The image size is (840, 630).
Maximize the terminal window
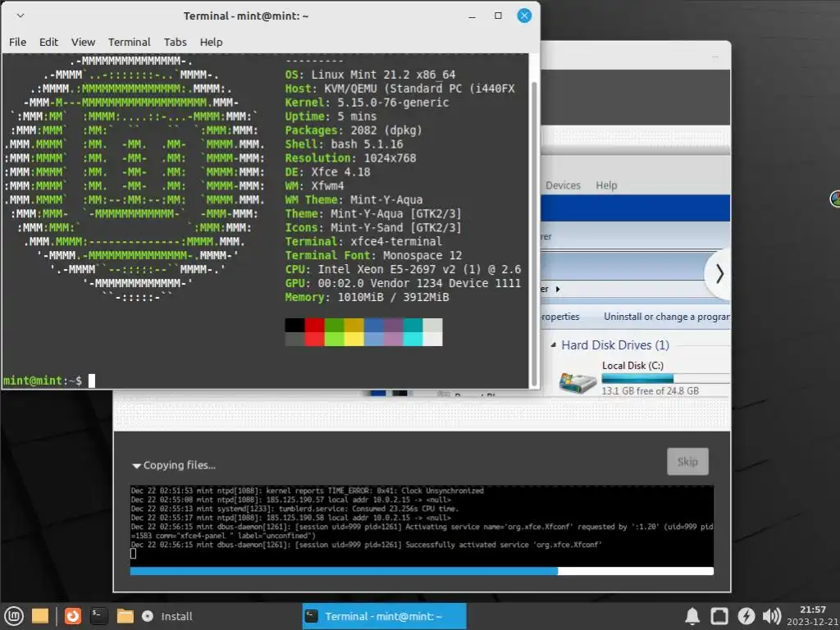pos(498,16)
